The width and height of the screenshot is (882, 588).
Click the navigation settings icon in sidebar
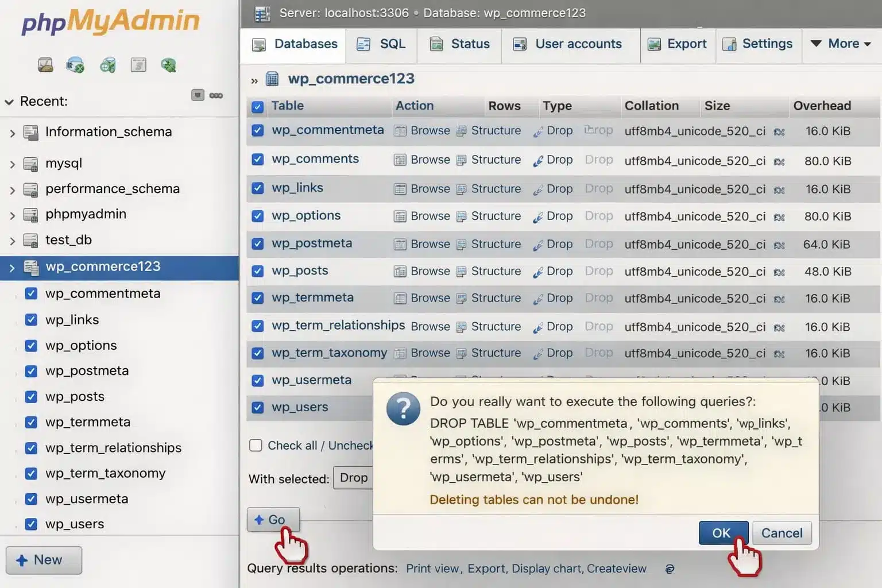point(138,65)
